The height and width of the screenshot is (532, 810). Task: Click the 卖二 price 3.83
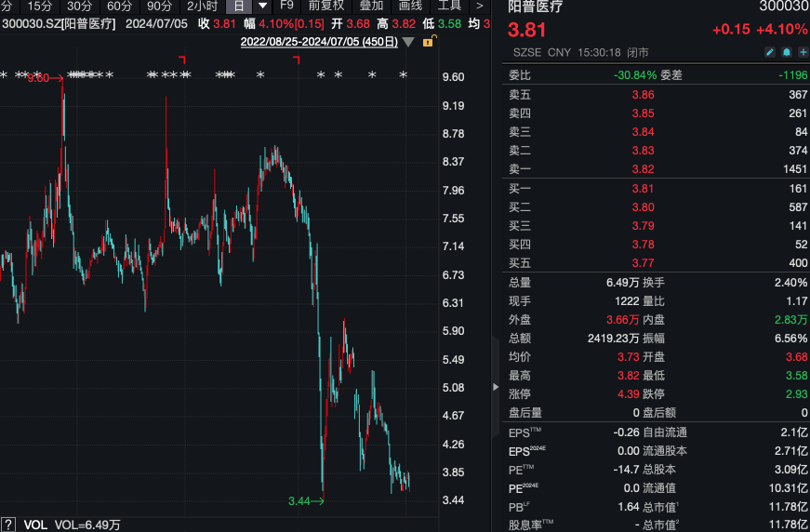coord(644,151)
